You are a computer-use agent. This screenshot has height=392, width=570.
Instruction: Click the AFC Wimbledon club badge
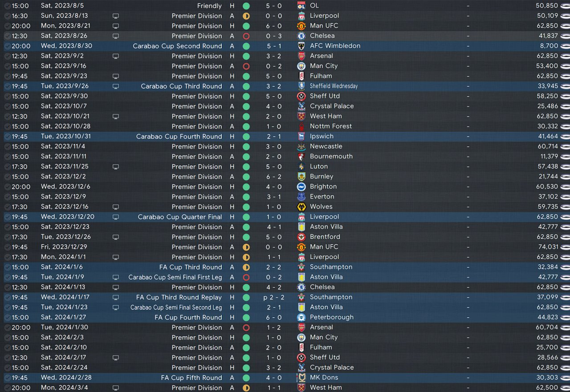click(301, 46)
